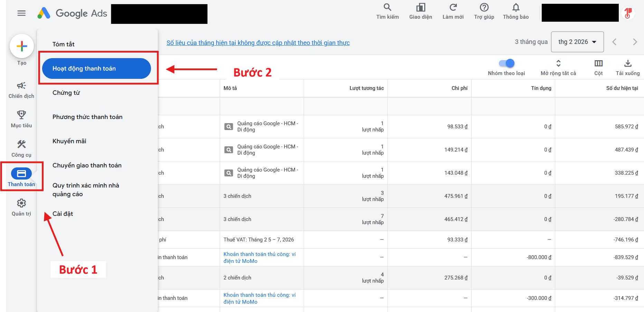Open the real-time data notice link
This screenshot has width=644, height=312.
(x=258, y=43)
